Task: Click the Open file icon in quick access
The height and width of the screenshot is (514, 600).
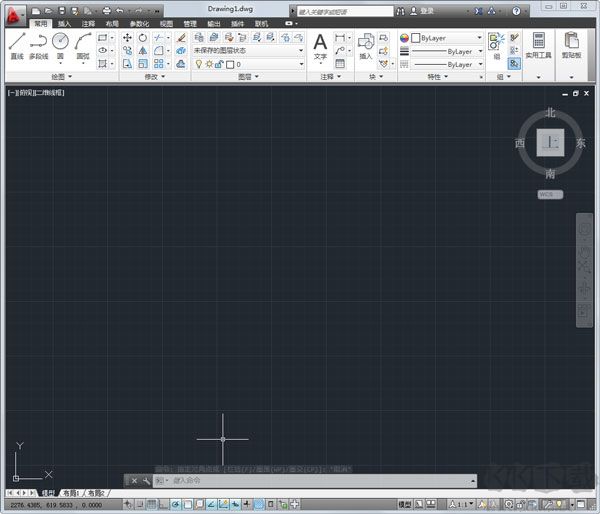Action: coord(49,11)
